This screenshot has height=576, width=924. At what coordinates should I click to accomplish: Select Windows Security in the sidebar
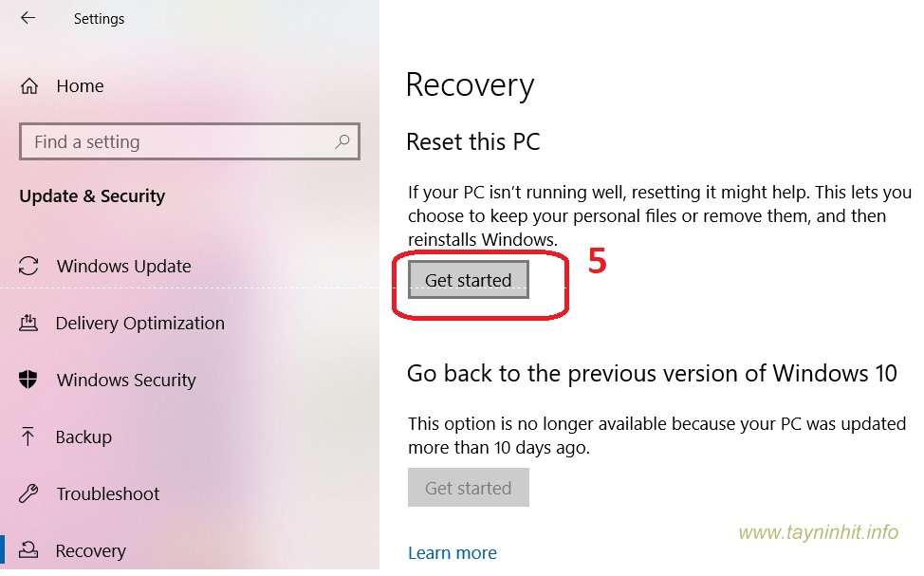click(126, 381)
